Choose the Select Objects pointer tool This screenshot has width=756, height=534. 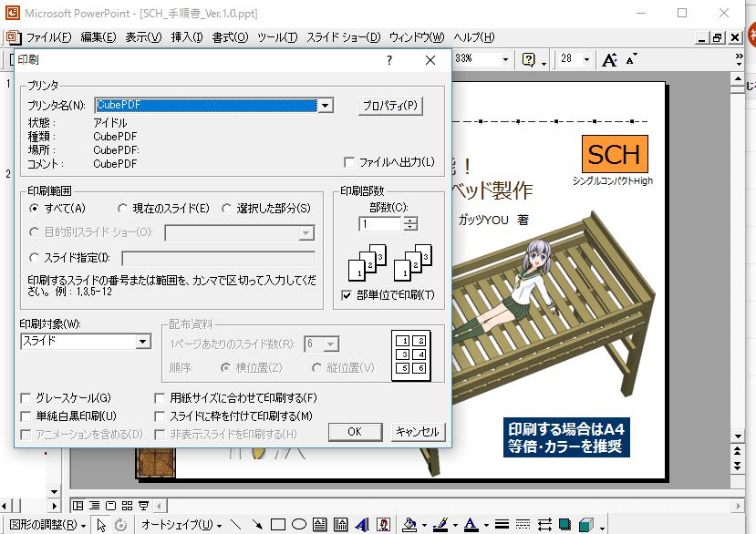click(101, 525)
